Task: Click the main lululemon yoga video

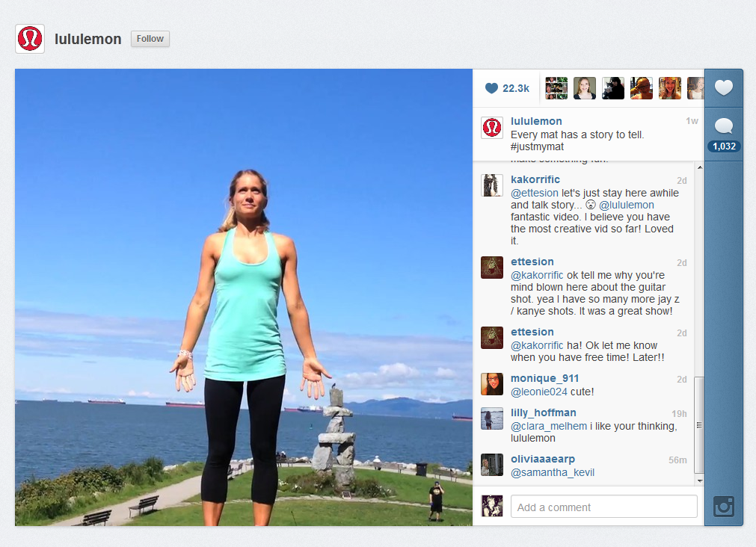Action: click(x=244, y=297)
